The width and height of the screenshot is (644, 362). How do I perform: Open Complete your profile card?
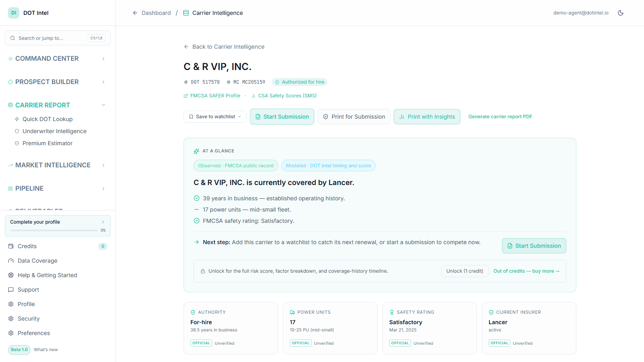pos(58,226)
